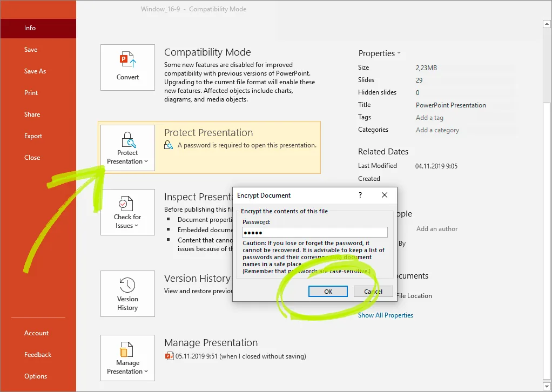Viewport: 552px width, 392px height.
Task: Click the Password input field
Action: 315,232
